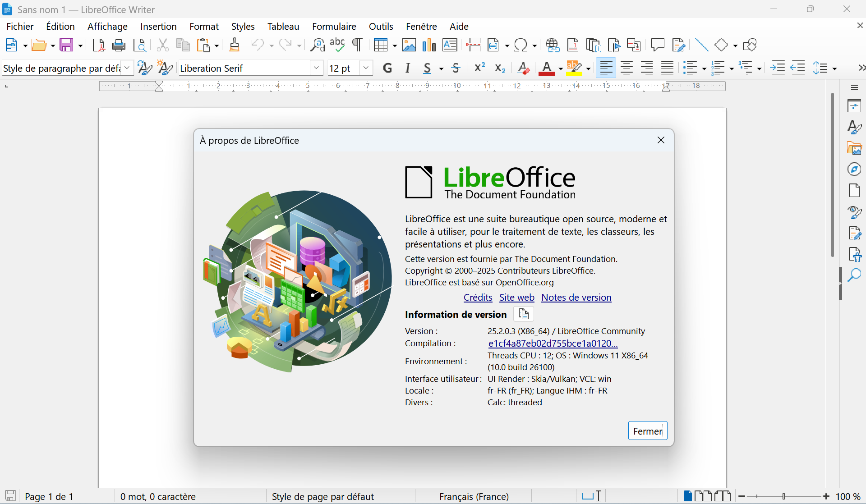The height and width of the screenshot is (504, 866).
Task: Save the document with the floppy icon
Action: [x=66, y=45]
